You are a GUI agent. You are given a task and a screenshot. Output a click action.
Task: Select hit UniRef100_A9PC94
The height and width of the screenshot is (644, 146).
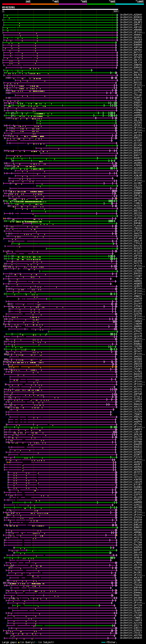[x=131, y=47]
